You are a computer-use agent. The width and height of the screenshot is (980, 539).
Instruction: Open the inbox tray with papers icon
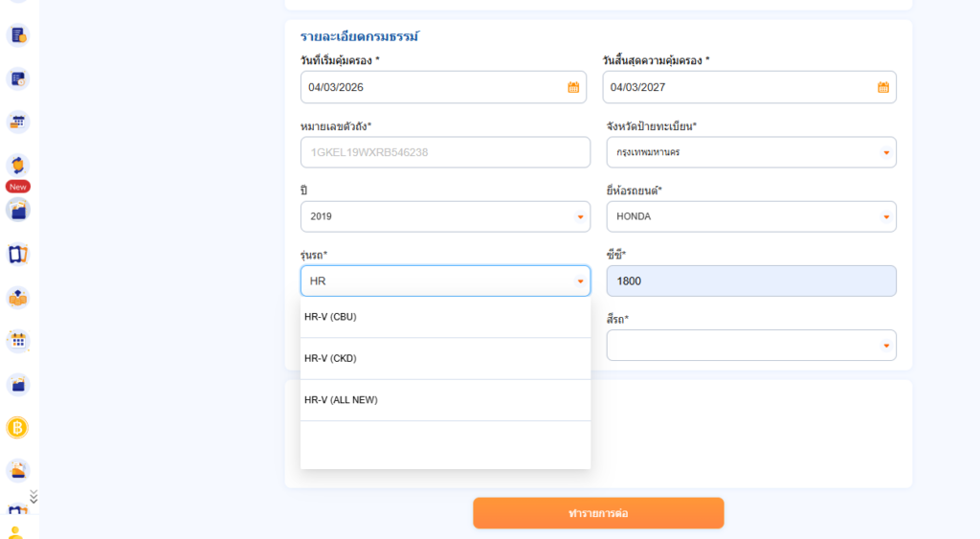point(18,470)
